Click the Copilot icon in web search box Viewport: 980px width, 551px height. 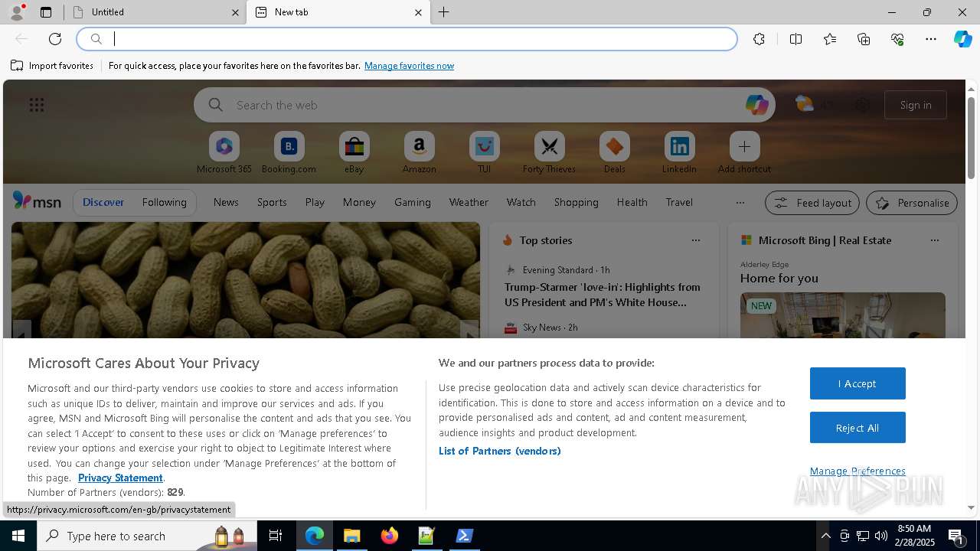click(x=756, y=105)
